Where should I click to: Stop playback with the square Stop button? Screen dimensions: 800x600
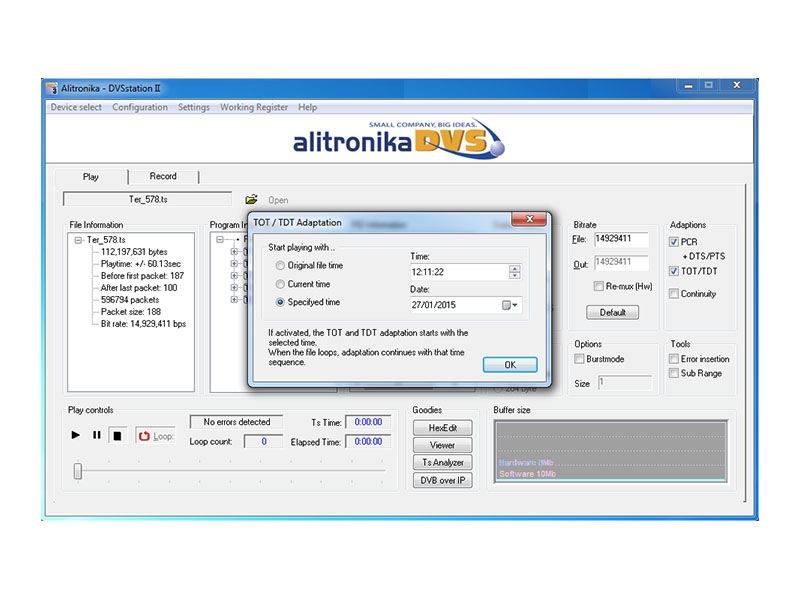(117, 436)
